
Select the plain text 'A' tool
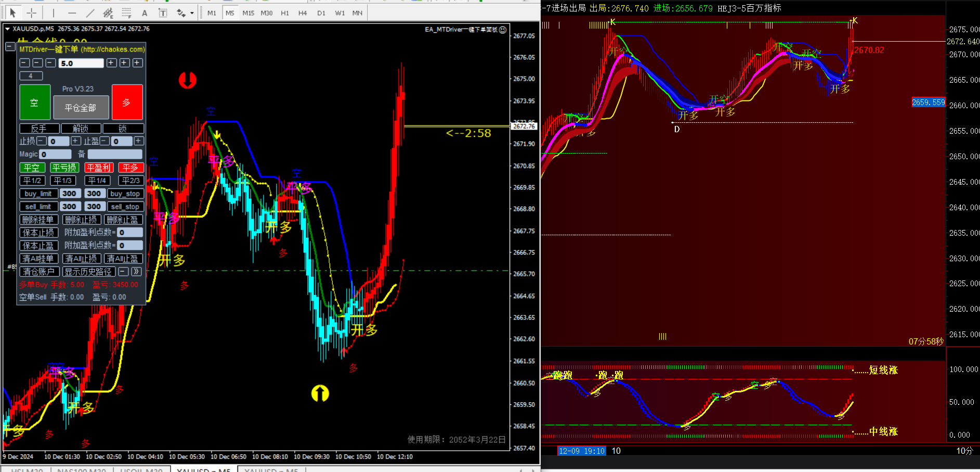(x=145, y=13)
